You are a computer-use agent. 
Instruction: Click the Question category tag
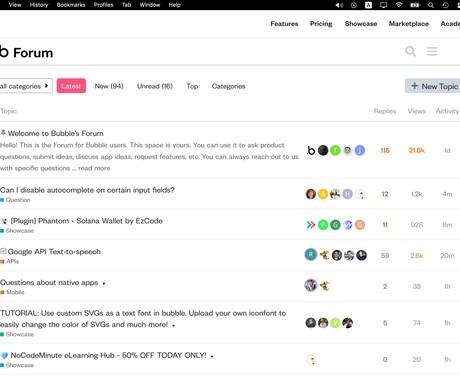click(15, 200)
